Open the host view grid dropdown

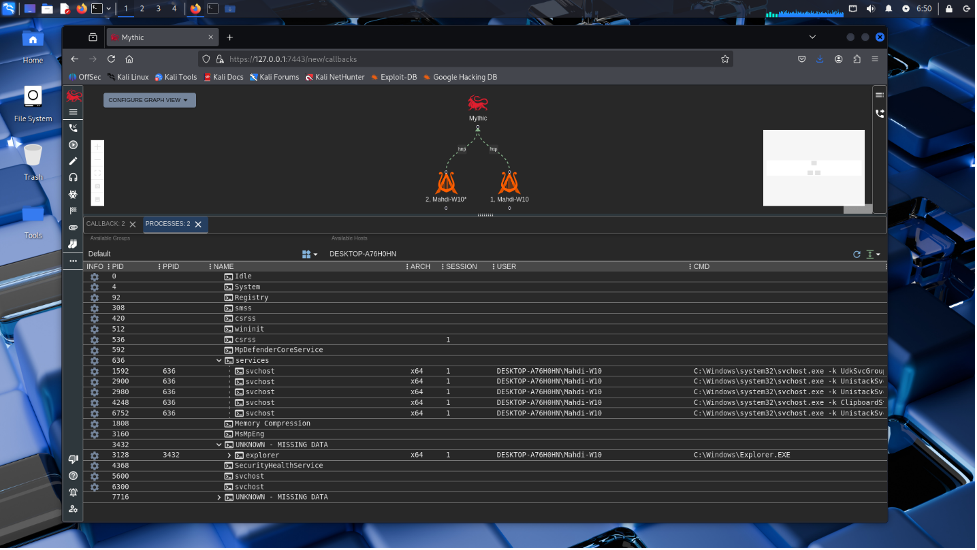pos(310,254)
